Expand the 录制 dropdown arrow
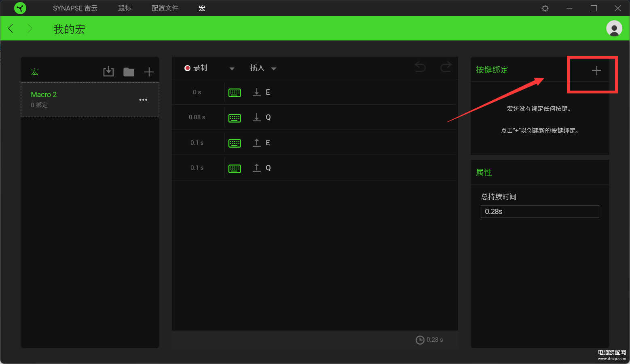The width and height of the screenshot is (630, 364). [232, 69]
